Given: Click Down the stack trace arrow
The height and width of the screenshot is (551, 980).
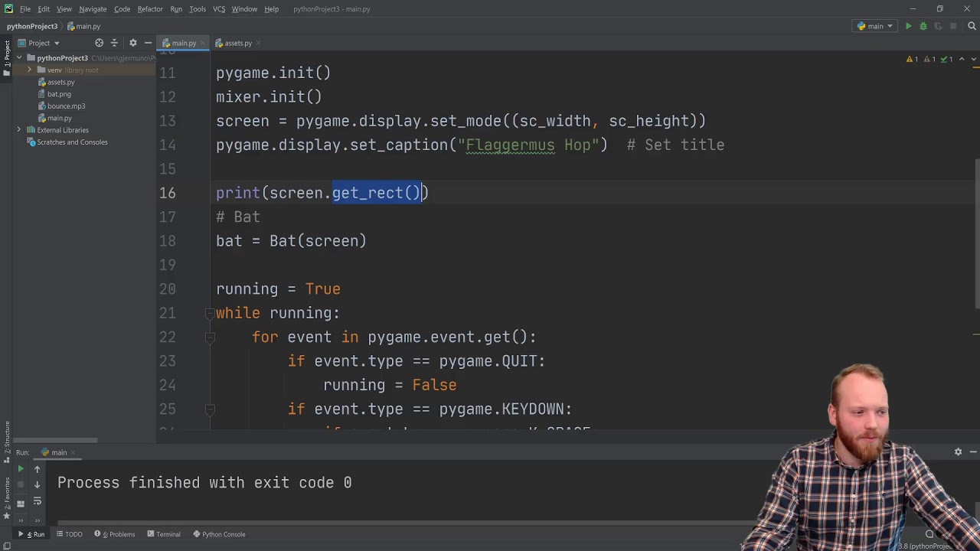Looking at the screenshot, I should [x=37, y=485].
